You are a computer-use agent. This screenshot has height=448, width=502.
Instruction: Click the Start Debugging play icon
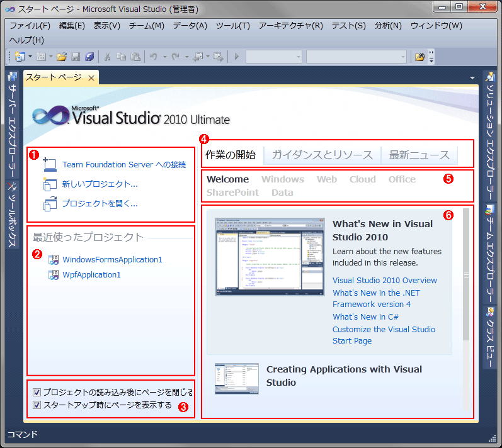click(x=237, y=57)
